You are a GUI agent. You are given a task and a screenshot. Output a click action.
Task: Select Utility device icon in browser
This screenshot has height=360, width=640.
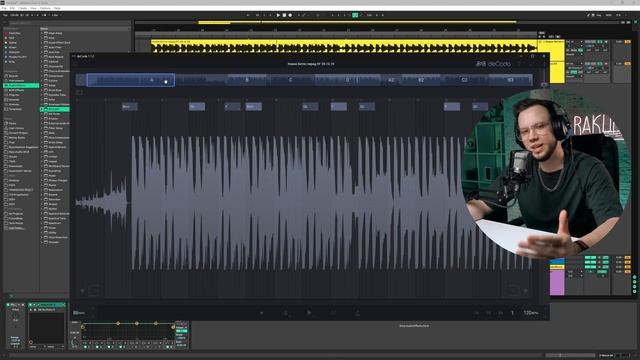pyautogui.click(x=46, y=232)
